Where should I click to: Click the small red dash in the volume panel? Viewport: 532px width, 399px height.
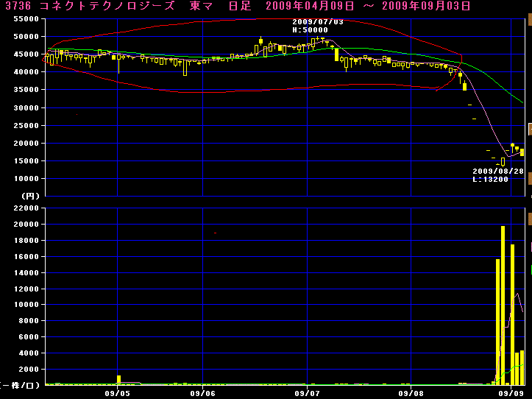(x=215, y=233)
